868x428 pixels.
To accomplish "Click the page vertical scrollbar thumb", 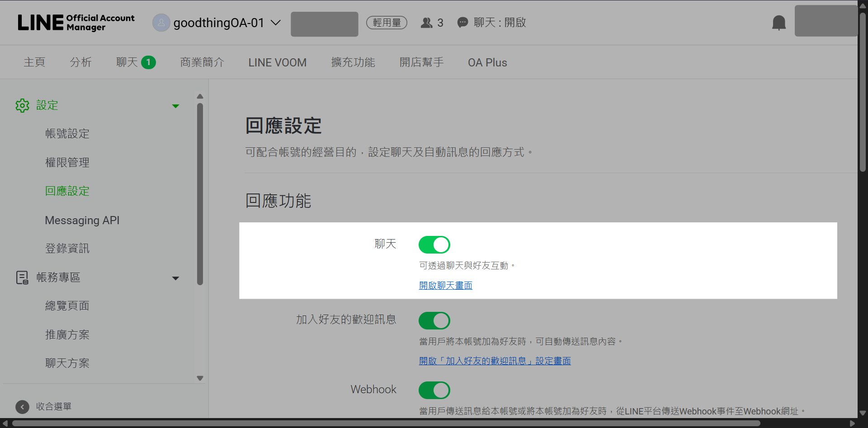I will pos(863,92).
